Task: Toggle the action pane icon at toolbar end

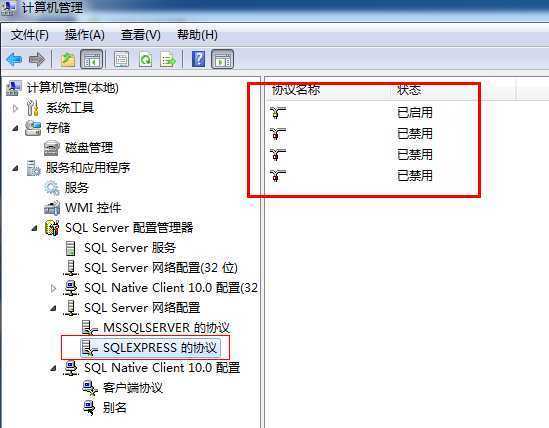Action: [x=222, y=59]
